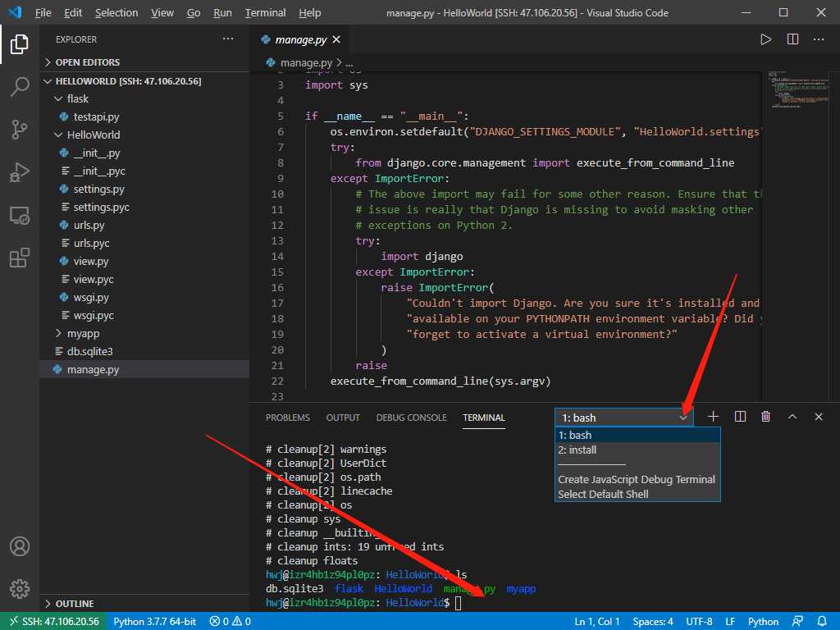Change end of line sequence LF
840x630 pixels.
(730, 622)
